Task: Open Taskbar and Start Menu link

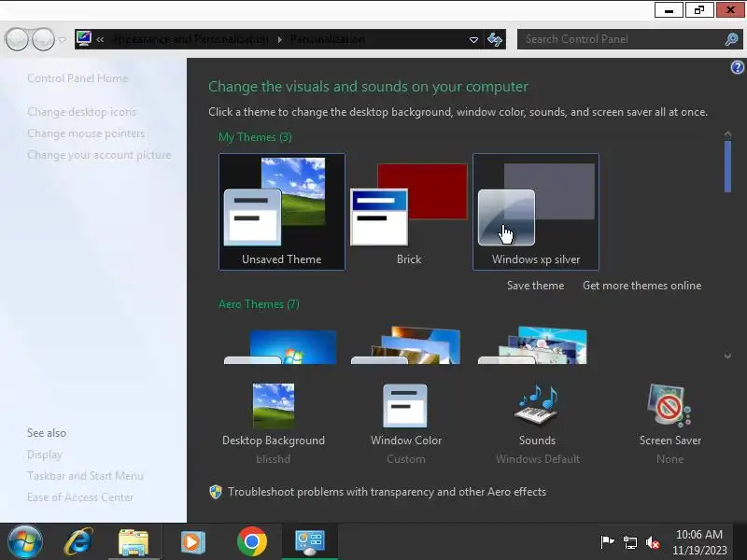Action: tap(85, 476)
